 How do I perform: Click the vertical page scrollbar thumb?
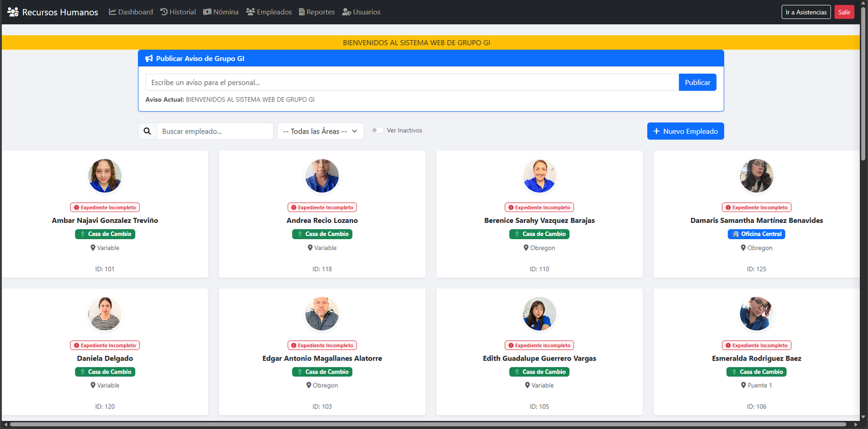click(x=863, y=84)
